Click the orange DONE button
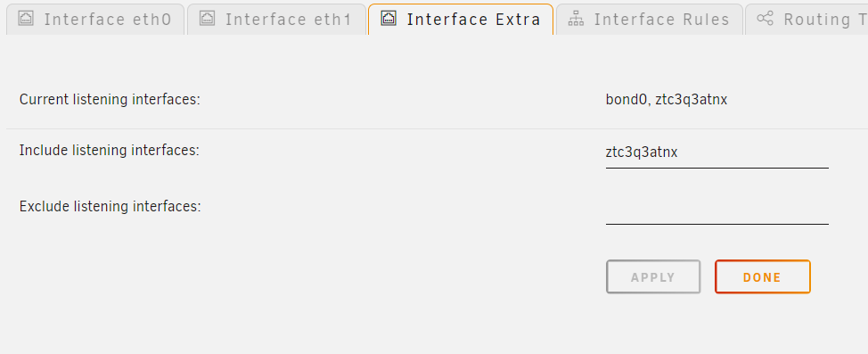Screen dimensions: 868x354 (x=762, y=277)
